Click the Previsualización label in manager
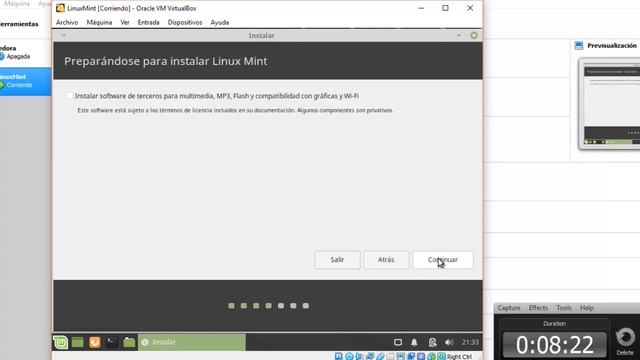The width and height of the screenshot is (640, 360). point(612,46)
